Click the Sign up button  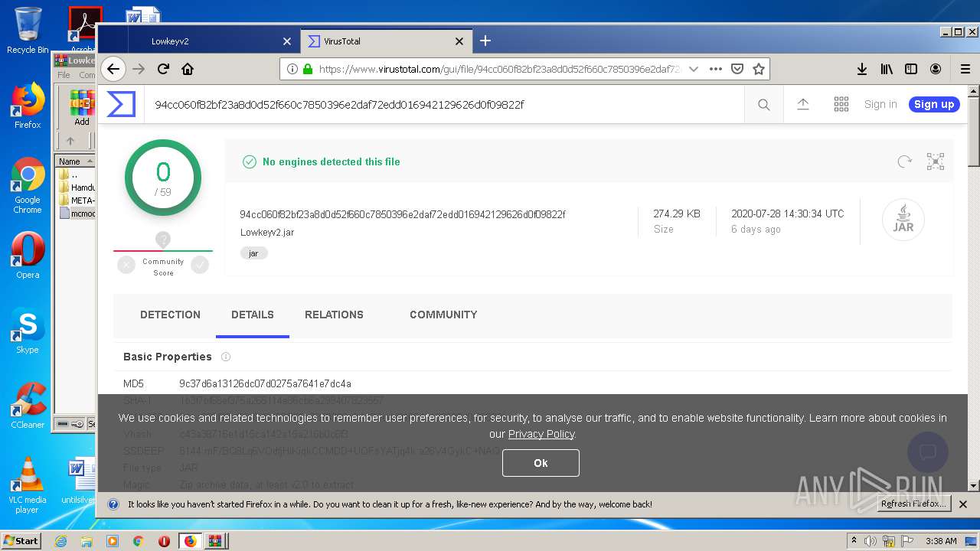tap(934, 104)
